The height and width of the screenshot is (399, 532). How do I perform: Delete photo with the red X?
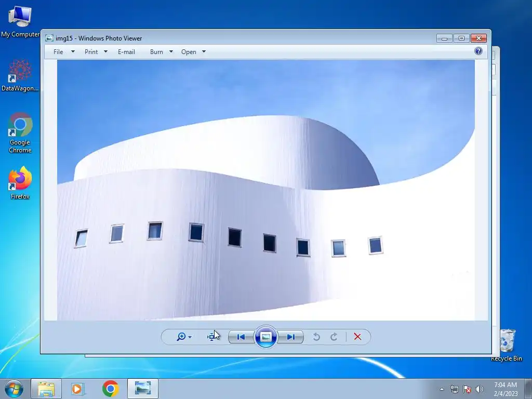pyautogui.click(x=357, y=337)
